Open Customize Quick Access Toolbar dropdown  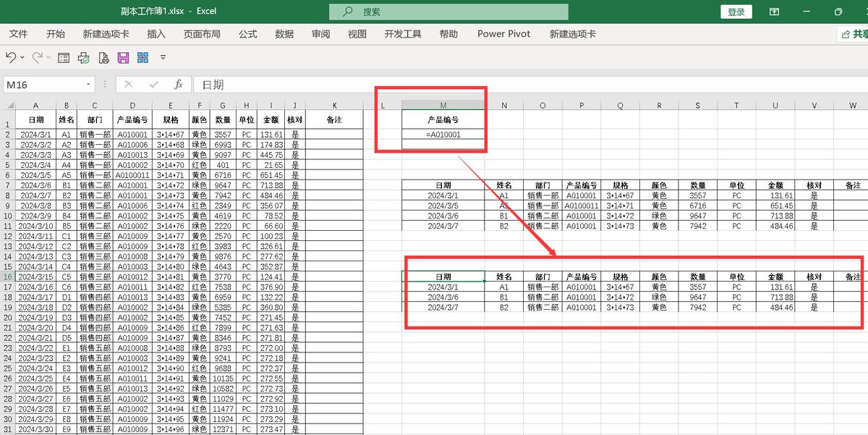coord(163,57)
